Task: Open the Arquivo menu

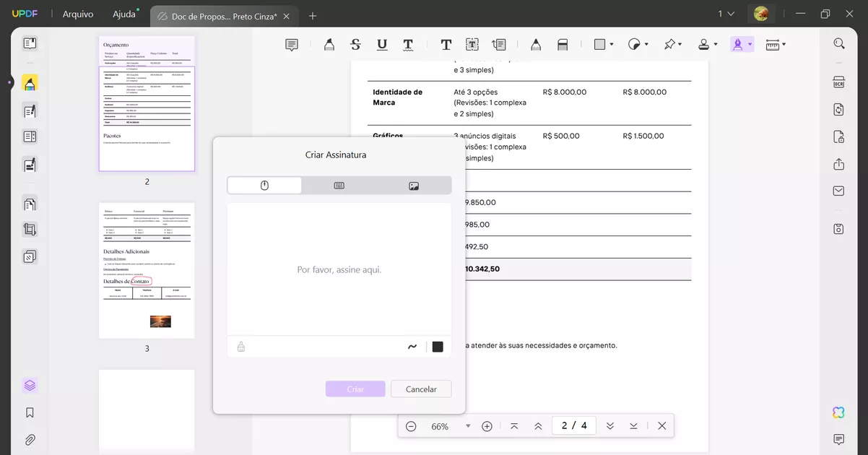Action: [x=77, y=13]
